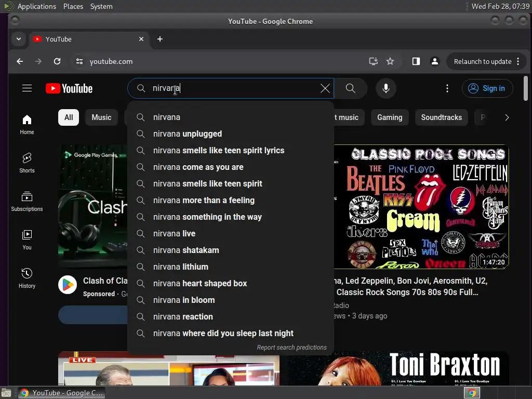The height and width of the screenshot is (399, 532).
Task: Go back with the browser back arrow
Action: click(20, 61)
